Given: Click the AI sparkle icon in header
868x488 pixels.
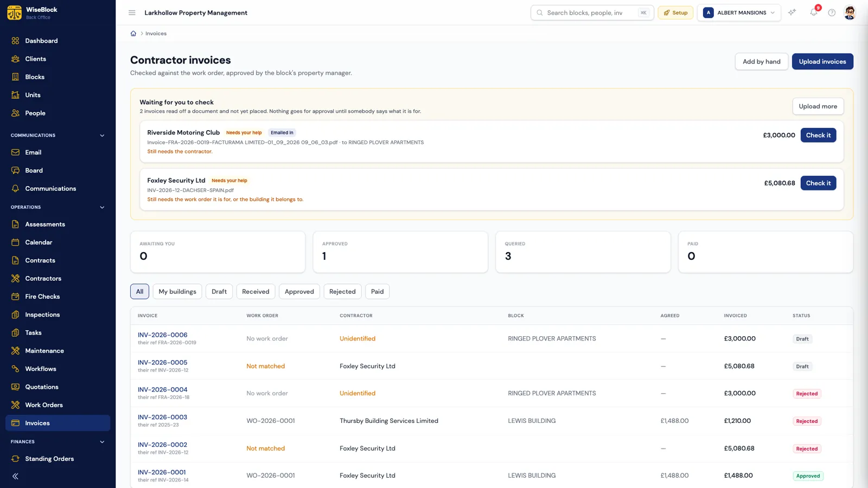Looking at the screenshot, I should tap(792, 12).
